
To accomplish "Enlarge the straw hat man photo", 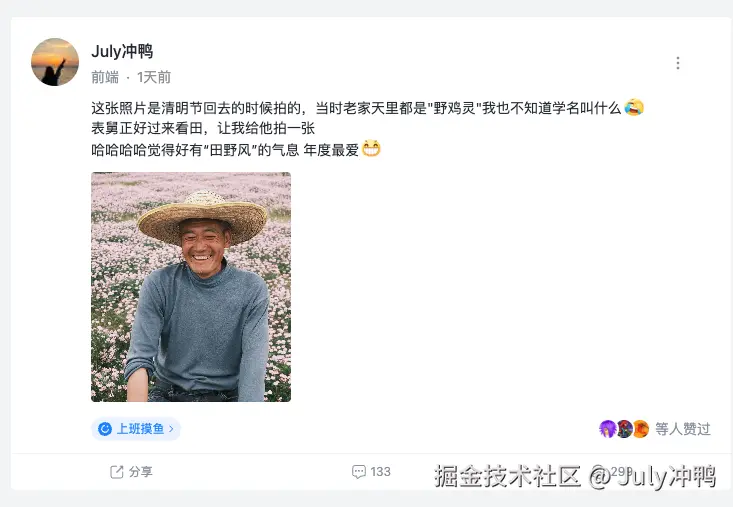I will [x=191, y=287].
